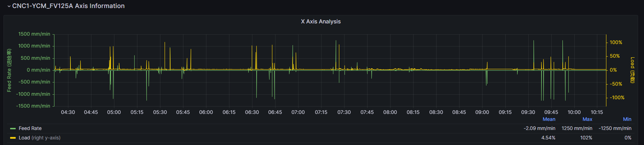Screen dimensions: 644x145
Task: Sort legend by the Min column
Action: tap(627, 119)
